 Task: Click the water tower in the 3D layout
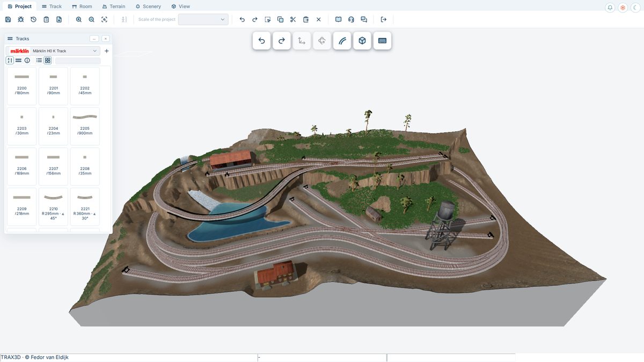pyautogui.click(x=443, y=224)
